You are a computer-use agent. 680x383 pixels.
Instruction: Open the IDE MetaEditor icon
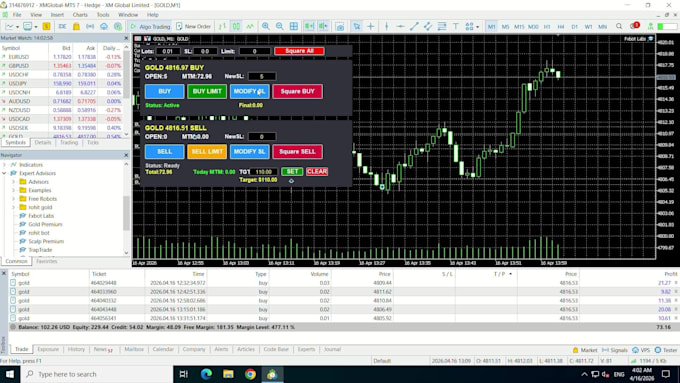(62, 26)
